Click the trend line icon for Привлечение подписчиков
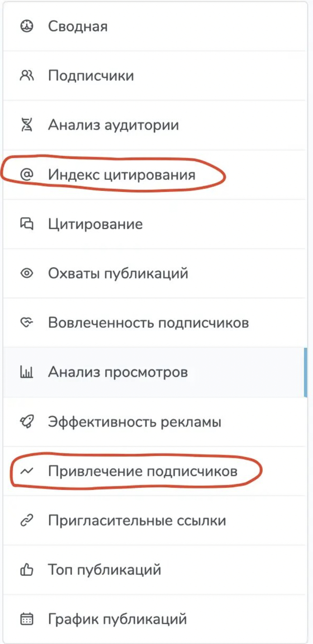Screen dimensions: 313x644 point(27,471)
